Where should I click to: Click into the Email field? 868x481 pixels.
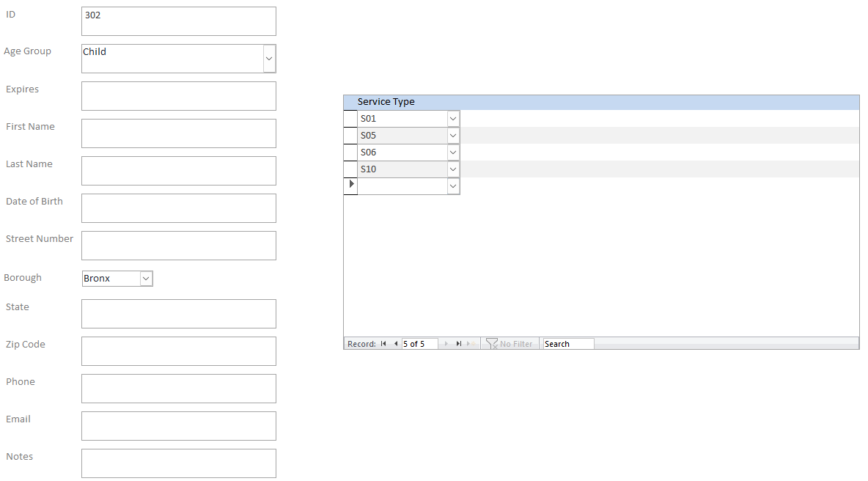(179, 426)
